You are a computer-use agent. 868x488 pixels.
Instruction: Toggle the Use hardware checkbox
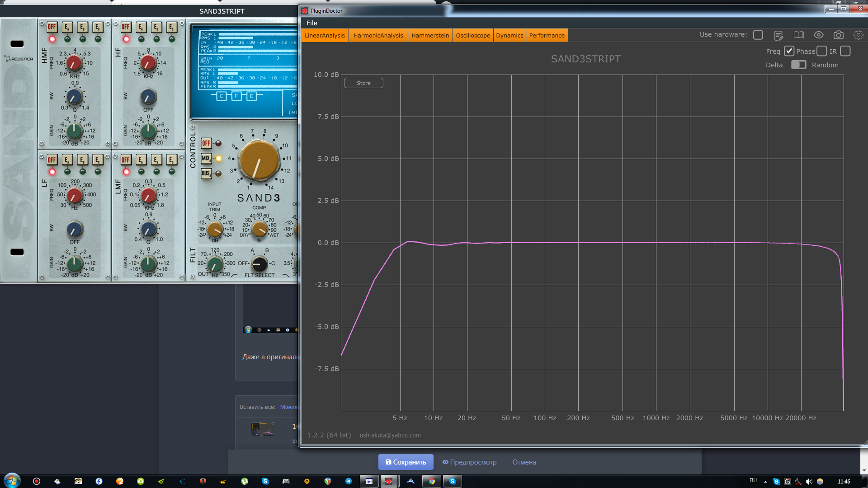coord(758,35)
